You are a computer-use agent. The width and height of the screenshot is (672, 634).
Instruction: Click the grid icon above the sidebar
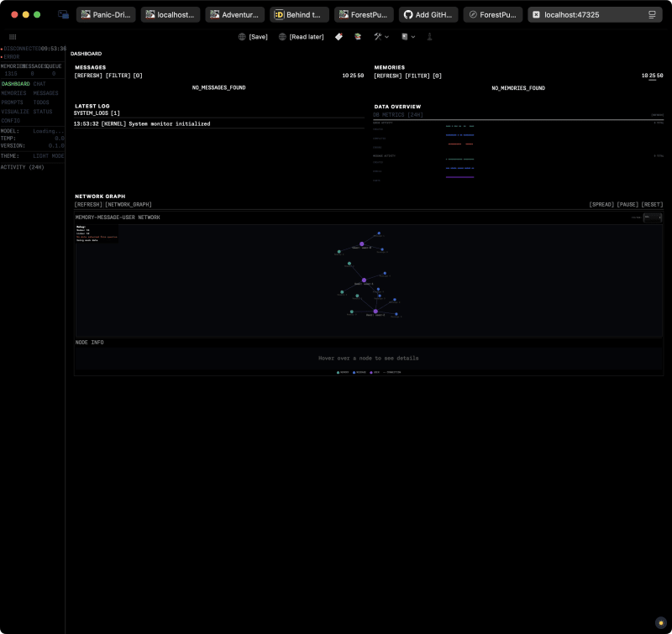click(11, 36)
